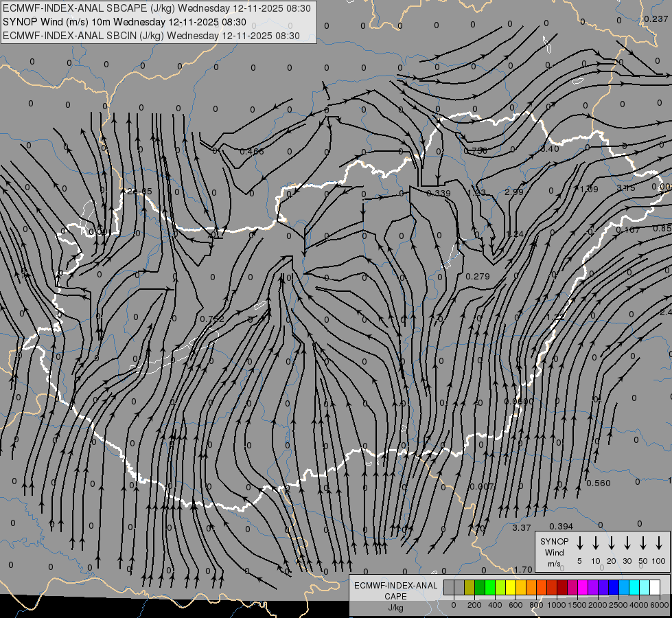
Task: Click the wind arrow above the 5 m/s label
Action: click(580, 542)
